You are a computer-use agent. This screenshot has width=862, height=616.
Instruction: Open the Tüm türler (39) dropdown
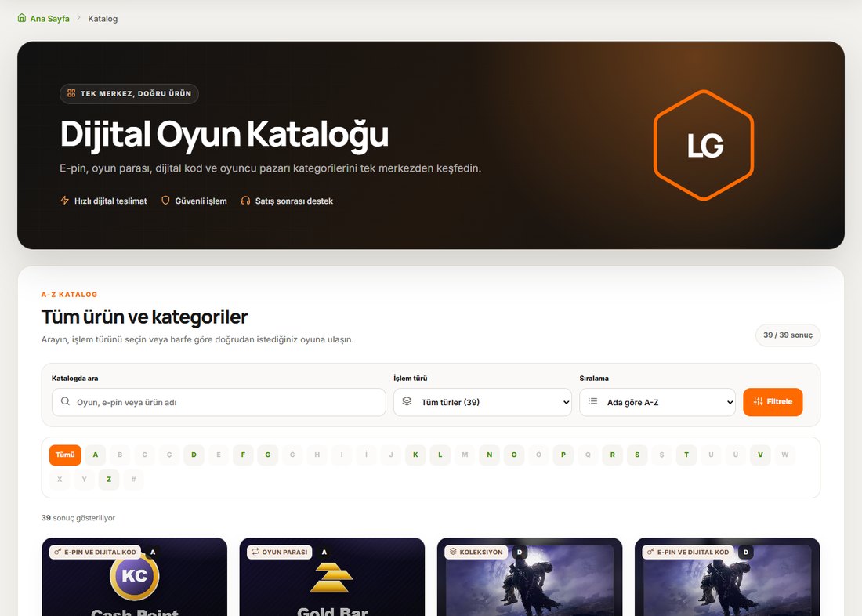[483, 402]
